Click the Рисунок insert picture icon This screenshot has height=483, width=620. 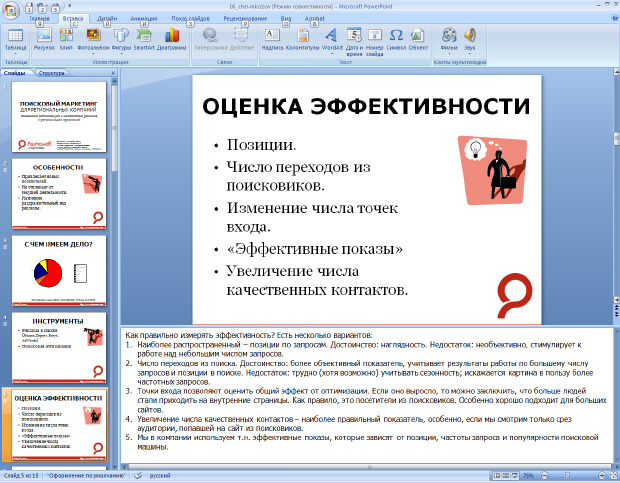pos(44,39)
